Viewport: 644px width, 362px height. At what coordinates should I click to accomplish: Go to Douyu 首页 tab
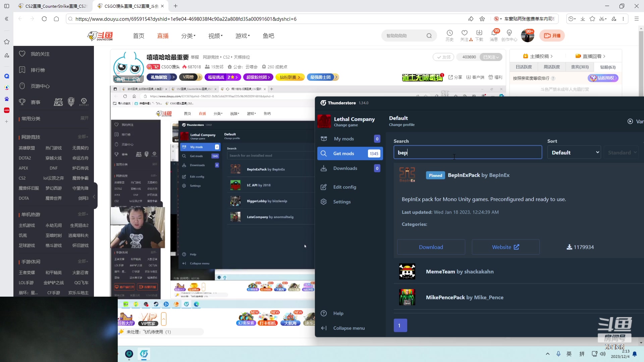139,36
